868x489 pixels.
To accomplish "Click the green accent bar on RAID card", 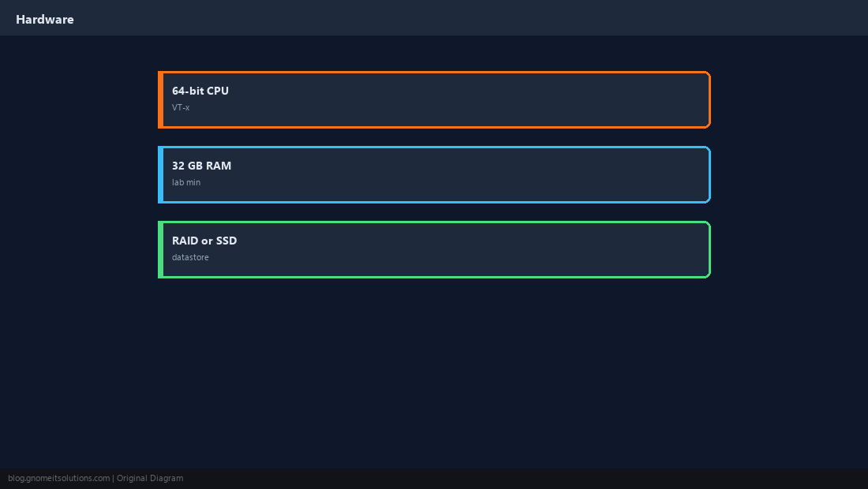I will click(x=160, y=249).
